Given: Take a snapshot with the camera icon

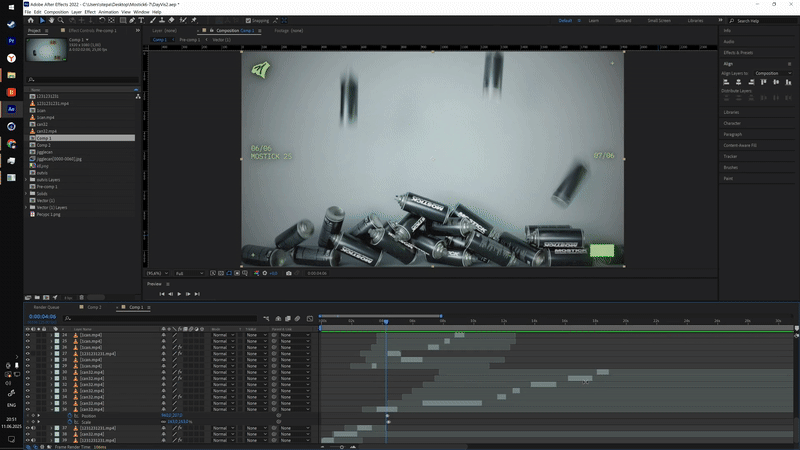Looking at the screenshot, I should pos(289,273).
